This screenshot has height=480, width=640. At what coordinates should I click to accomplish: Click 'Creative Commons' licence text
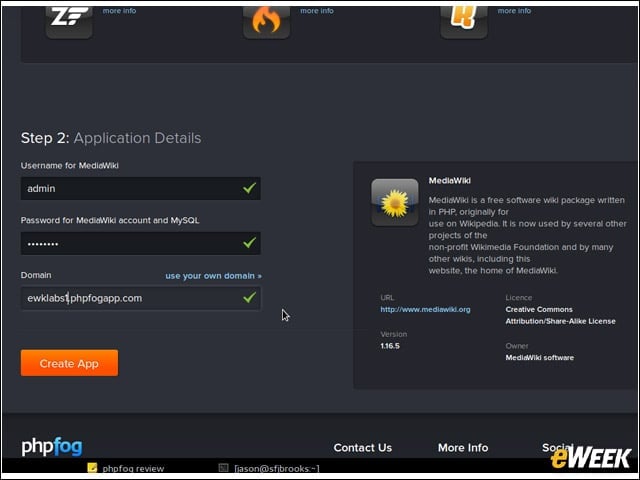[x=539, y=309]
